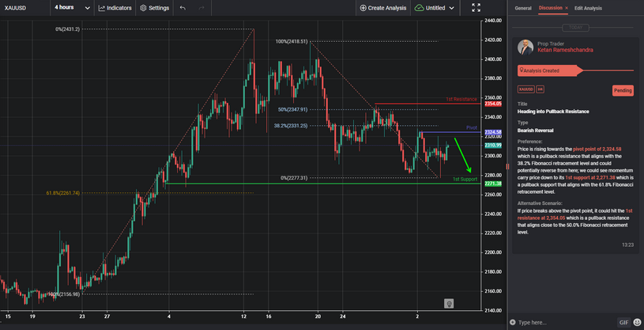The width and height of the screenshot is (644, 330).
Task: Click the H4 timeframe tag
Action: click(x=540, y=89)
